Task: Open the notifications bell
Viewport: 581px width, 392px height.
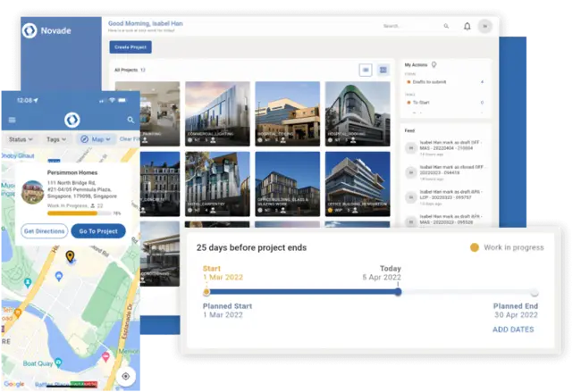Action: 467,27
